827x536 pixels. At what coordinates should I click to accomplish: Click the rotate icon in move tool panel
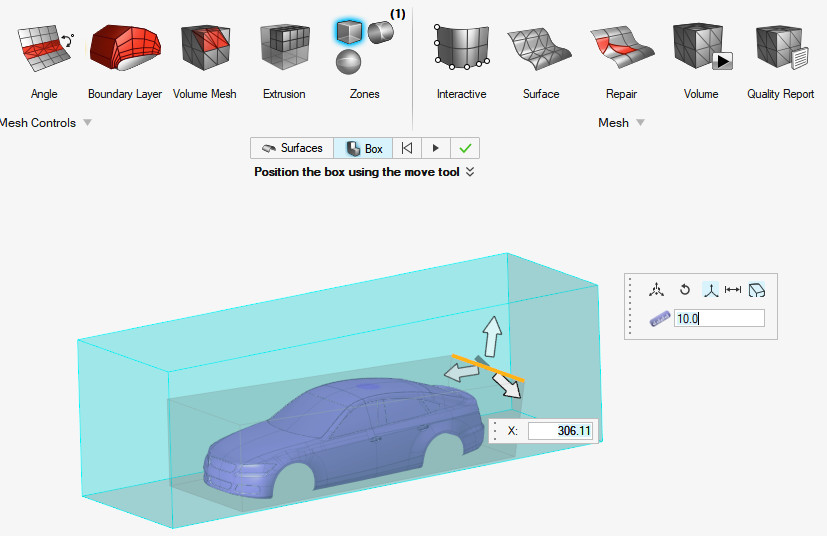tap(685, 290)
